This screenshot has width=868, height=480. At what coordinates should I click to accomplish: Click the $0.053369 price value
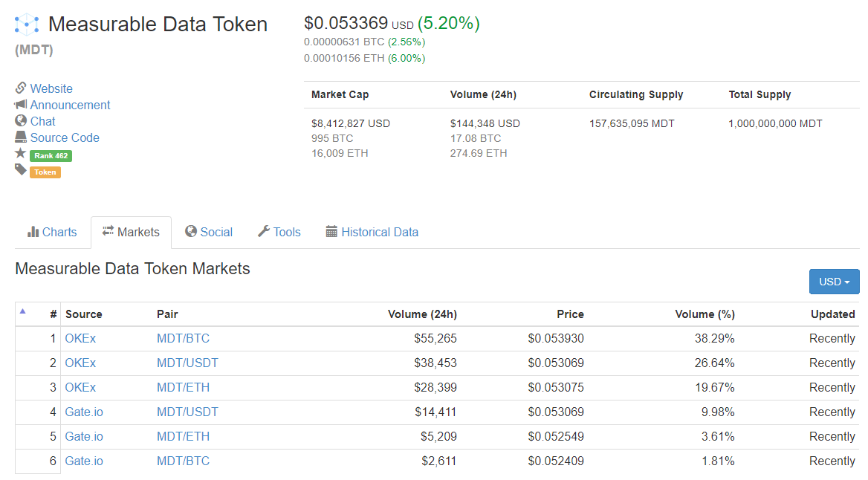(346, 23)
